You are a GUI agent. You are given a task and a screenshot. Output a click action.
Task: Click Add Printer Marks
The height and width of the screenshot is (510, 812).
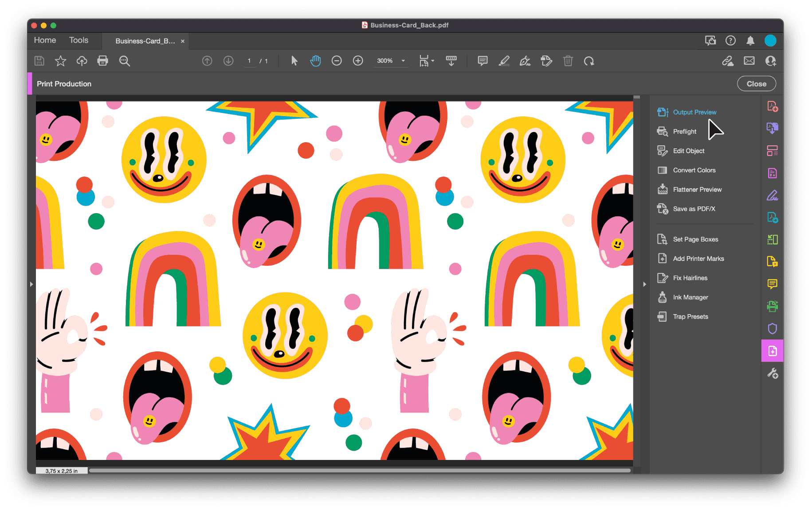tap(690, 259)
